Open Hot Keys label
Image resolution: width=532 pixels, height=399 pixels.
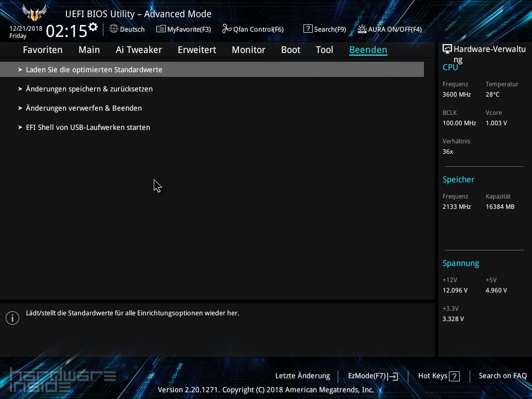point(433,376)
